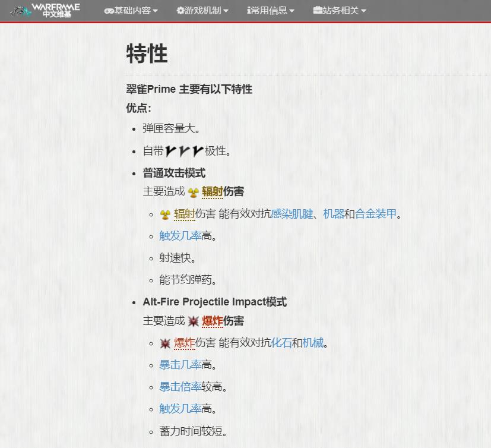Click the first V polarity icon after 自带
The width and height of the screenshot is (491, 448).
(x=171, y=151)
